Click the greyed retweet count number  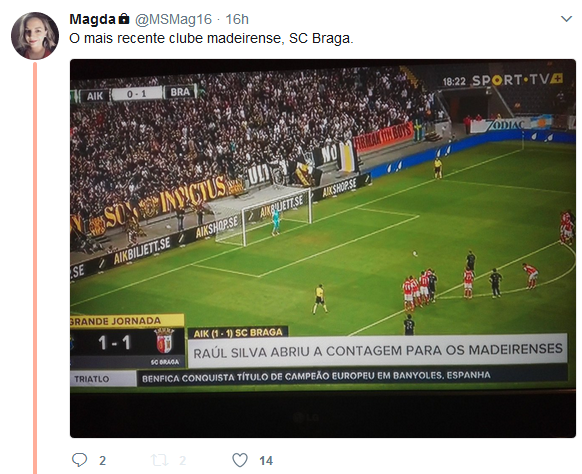click(x=182, y=461)
